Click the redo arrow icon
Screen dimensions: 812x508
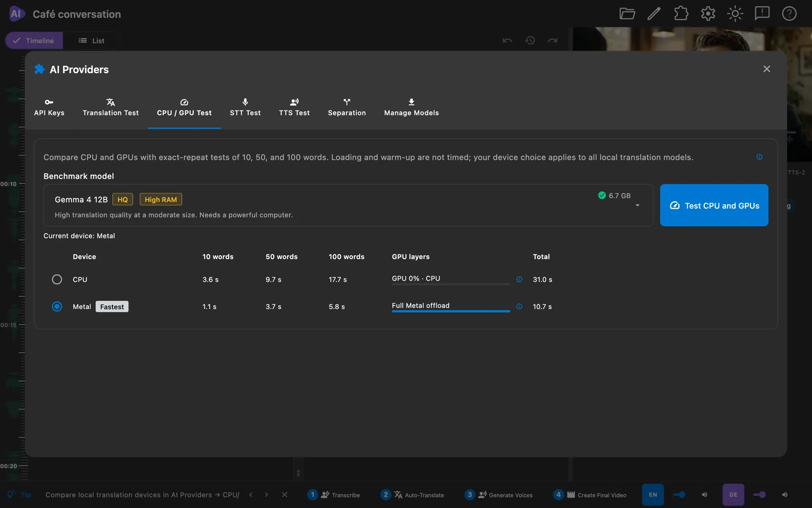pos(553,41)
